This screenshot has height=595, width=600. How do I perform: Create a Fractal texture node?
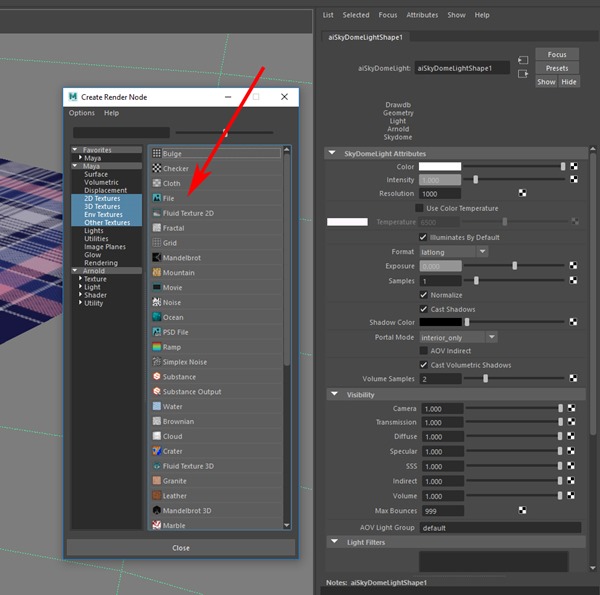tap(216, 228)
